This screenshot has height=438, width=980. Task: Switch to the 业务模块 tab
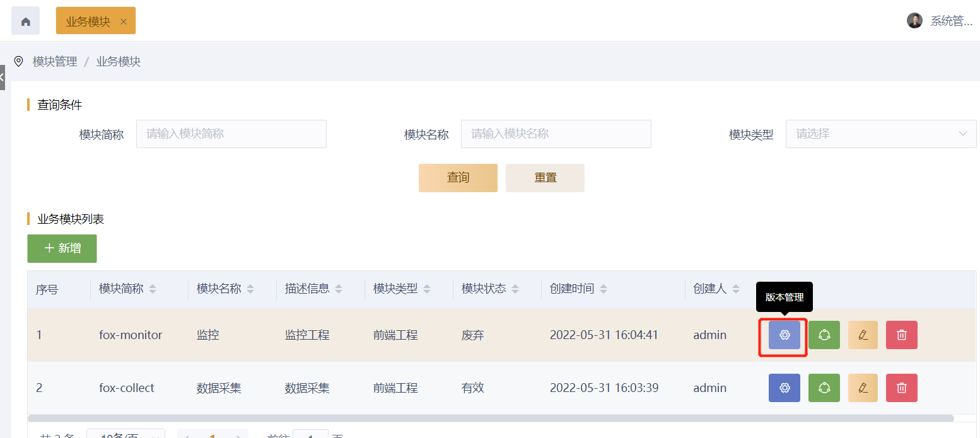pos(88,21)
